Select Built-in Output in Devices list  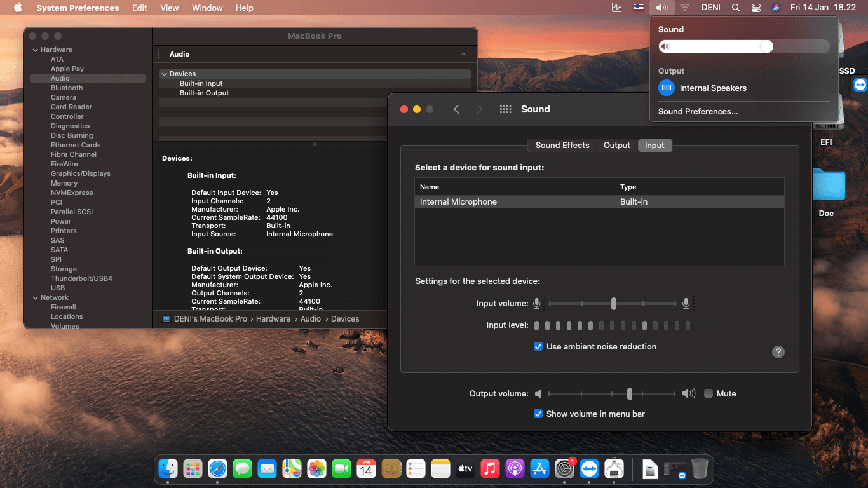(x=204, y=93)
